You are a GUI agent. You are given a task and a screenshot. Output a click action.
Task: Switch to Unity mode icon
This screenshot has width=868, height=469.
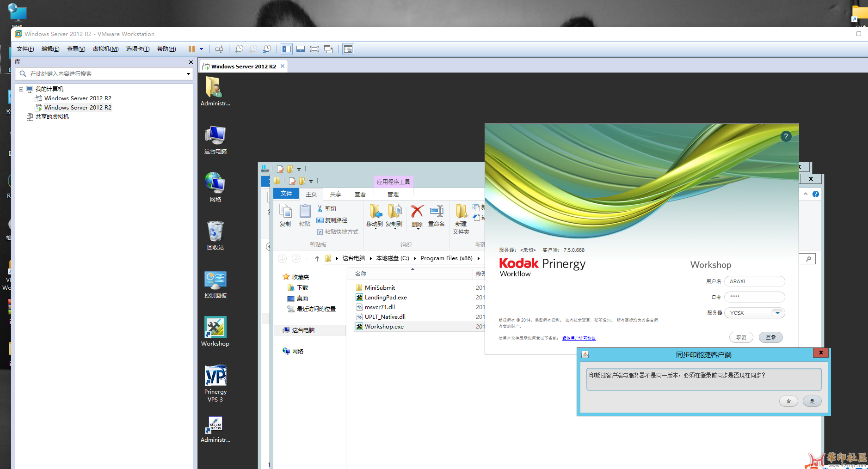pyautogui.click(x=329, y=49)
